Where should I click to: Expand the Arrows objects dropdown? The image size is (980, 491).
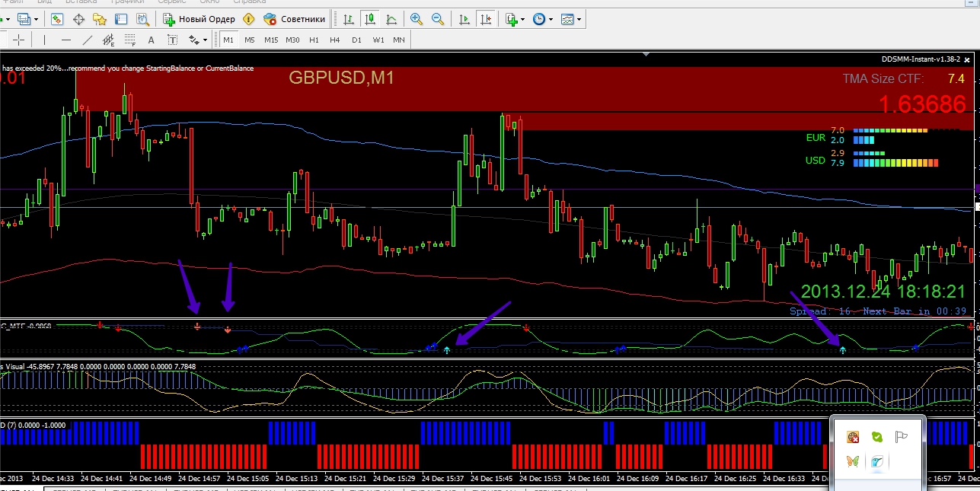(205, 40)
